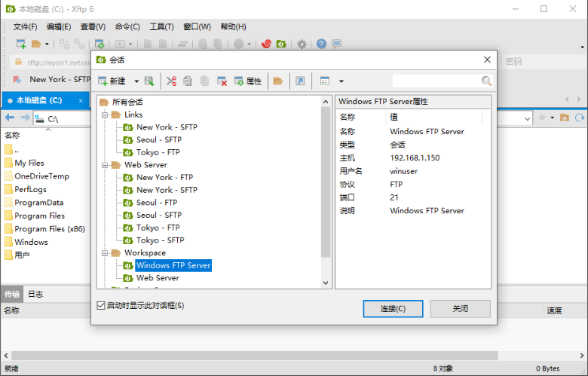This screenshot has width=588, height=376.
Task: Toggle 启动时显示此对话框 checkbox
Action: point(100,305)
